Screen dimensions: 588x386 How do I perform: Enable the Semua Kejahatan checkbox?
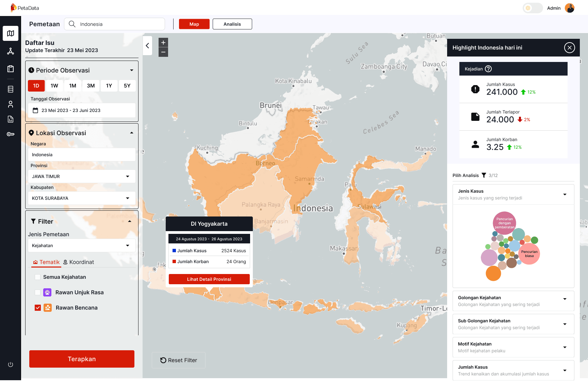pos(37,277)
